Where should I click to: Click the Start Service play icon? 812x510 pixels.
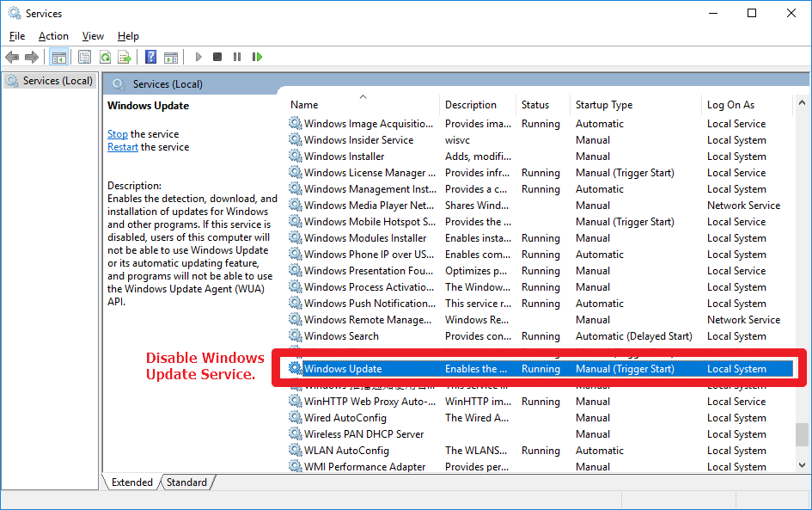click(x=198, y=58)
